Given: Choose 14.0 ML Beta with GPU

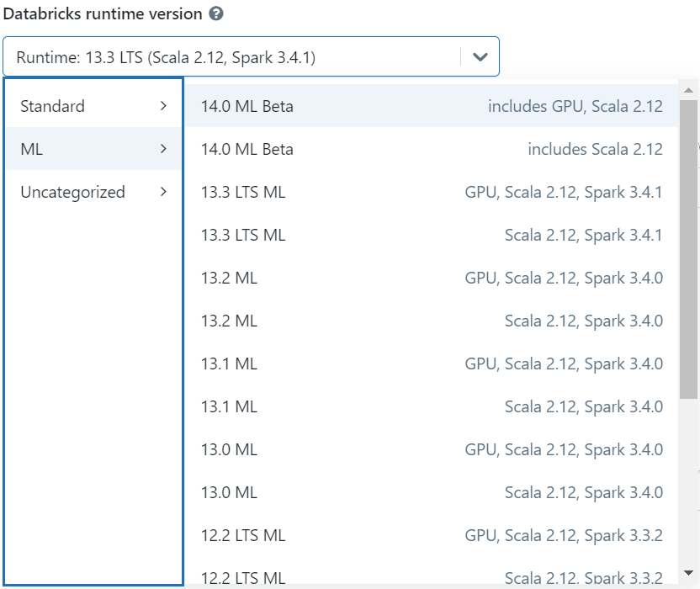Looking at the screenshot, I should pyautogui.click(x=432, y=106).
